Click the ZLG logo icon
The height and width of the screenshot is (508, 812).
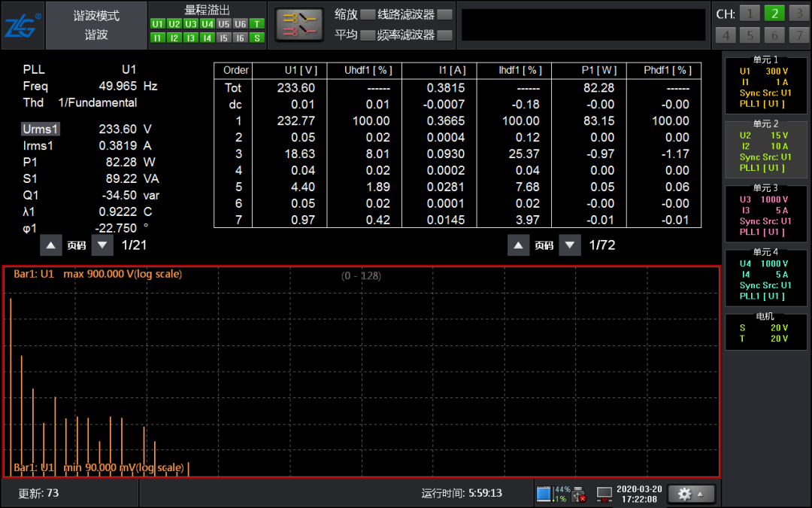click(x=23, y=25)
